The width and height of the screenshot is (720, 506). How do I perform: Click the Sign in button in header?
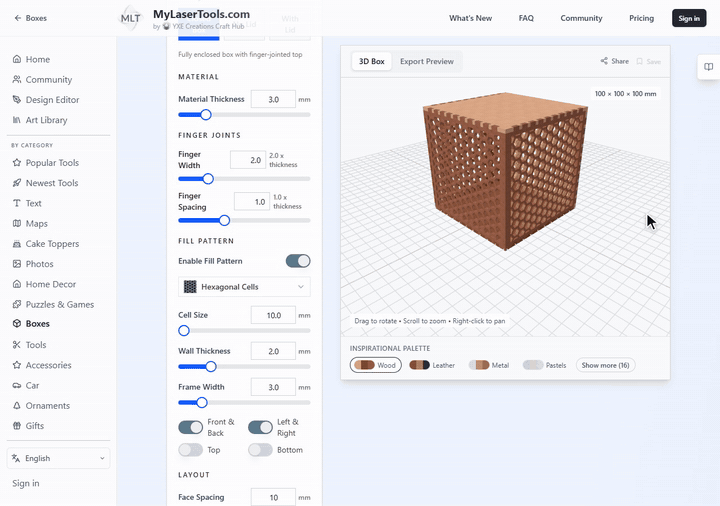pyautogui.click(x=689, y=18)
